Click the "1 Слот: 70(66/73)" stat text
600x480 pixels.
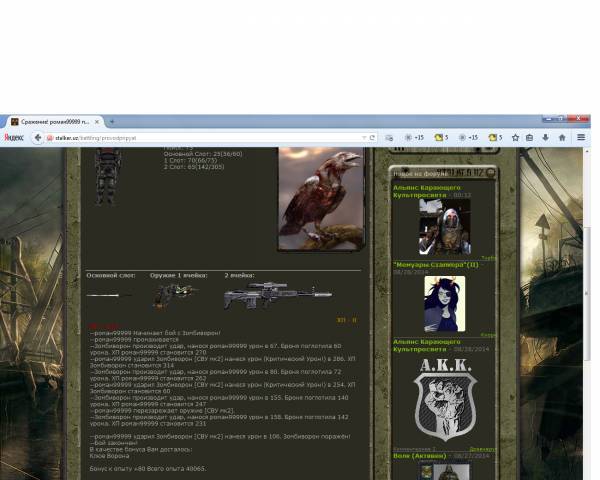[190, 160]
